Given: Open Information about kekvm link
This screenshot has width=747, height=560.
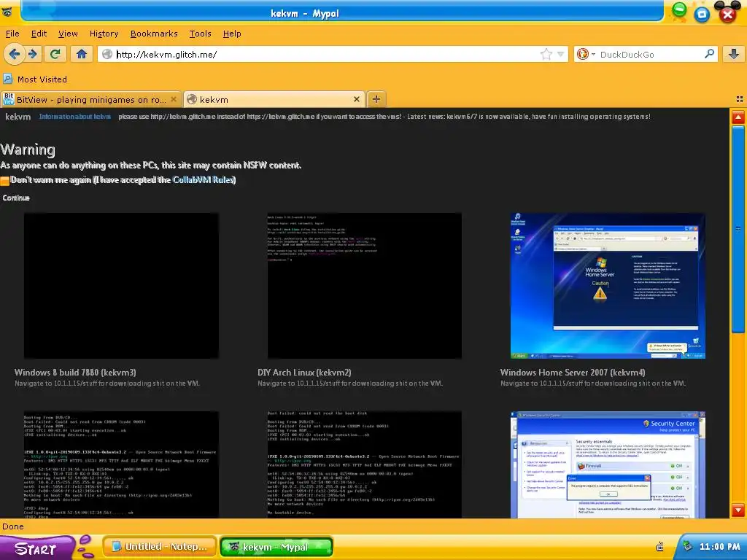Looking at the screenshot, I should pyautogui.click(x=75, y=117).
